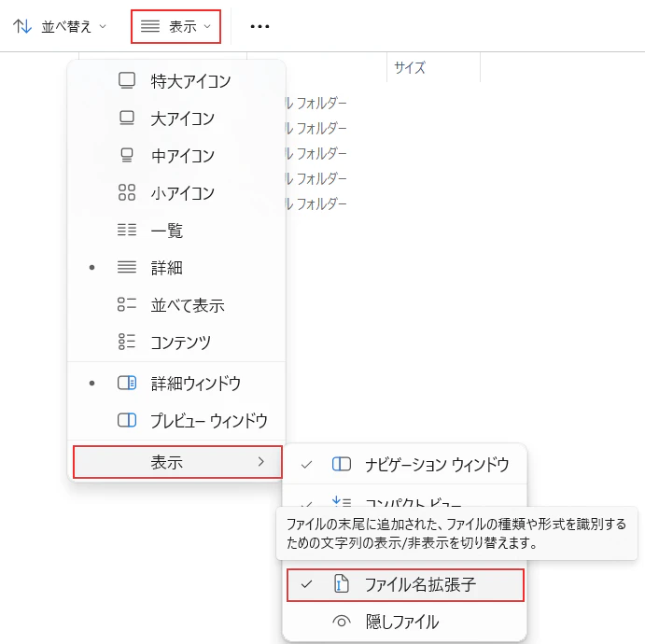Click the medium icon symbol beside 中アイコン
The image size is (645, 644).
click(x=127, y=156)
